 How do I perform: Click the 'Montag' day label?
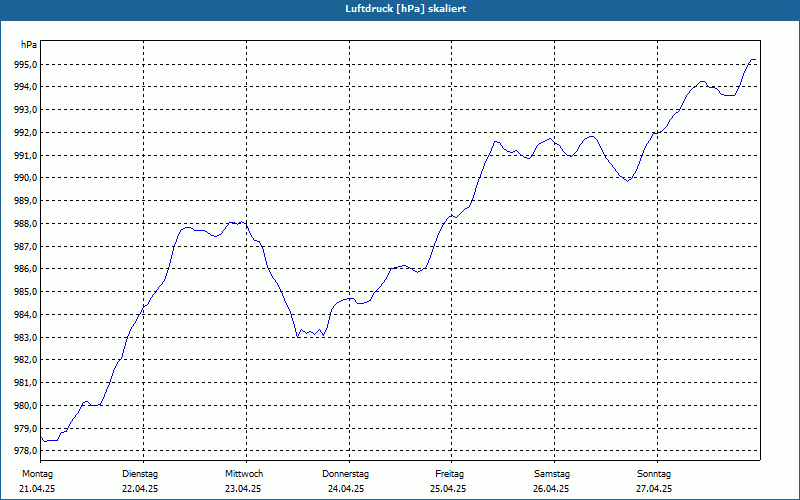point(37,474)
